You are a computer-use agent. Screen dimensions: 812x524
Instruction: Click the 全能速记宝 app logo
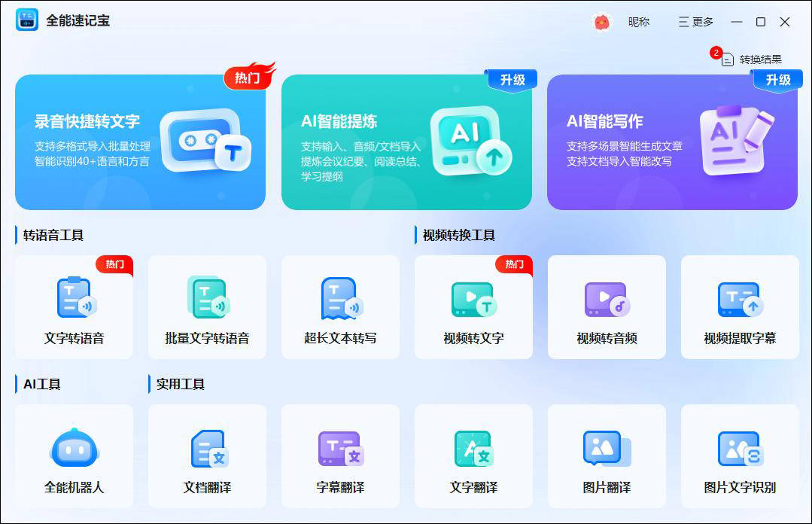click(x=27, y=20)
